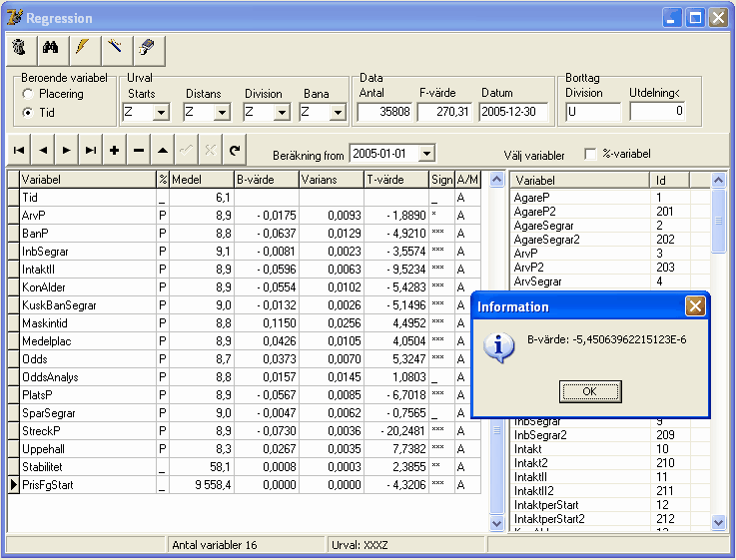The width and height of the screenshot is (736, 560).
Task: Click the Varians column header
Action: pyautogui.click(x=331, y=180)
